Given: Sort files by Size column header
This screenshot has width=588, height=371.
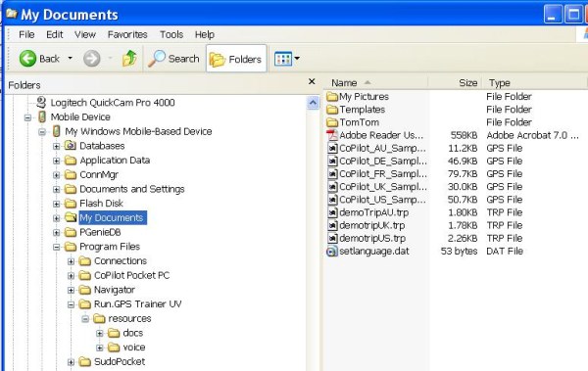Looking at the screenshot, I should click(x=455, y=82).
